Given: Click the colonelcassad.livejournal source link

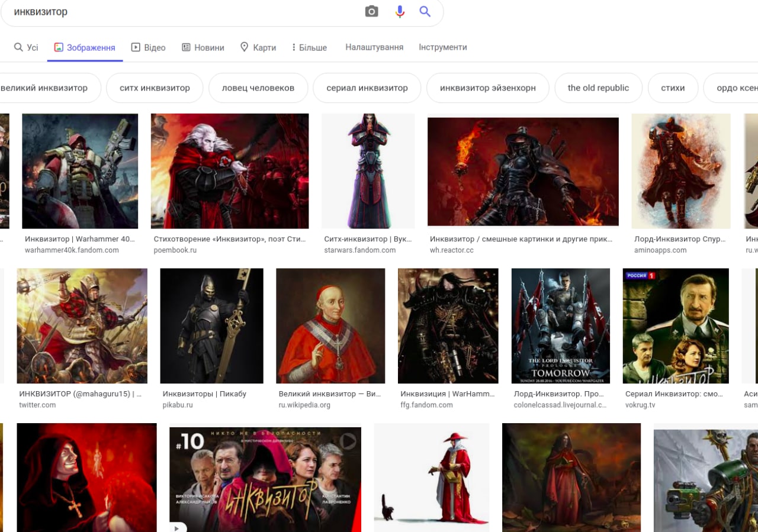Looking at the screenshot, I should (560, 405).
